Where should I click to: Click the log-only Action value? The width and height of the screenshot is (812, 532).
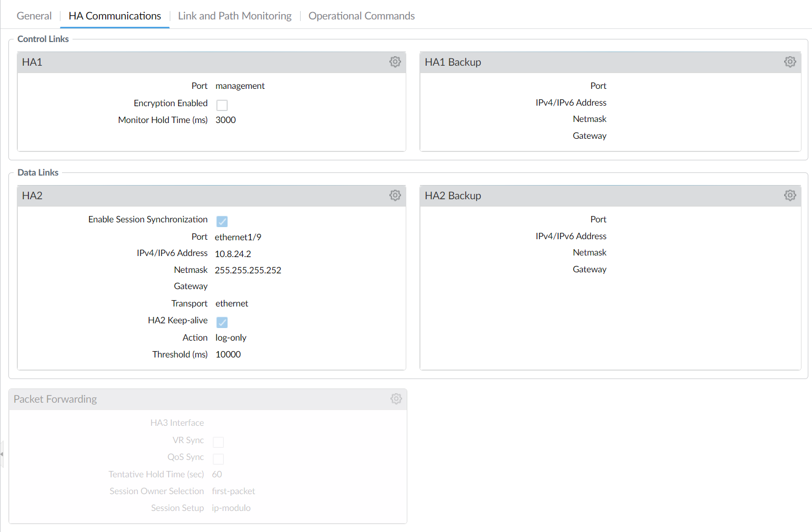click(x=230, y=337)
